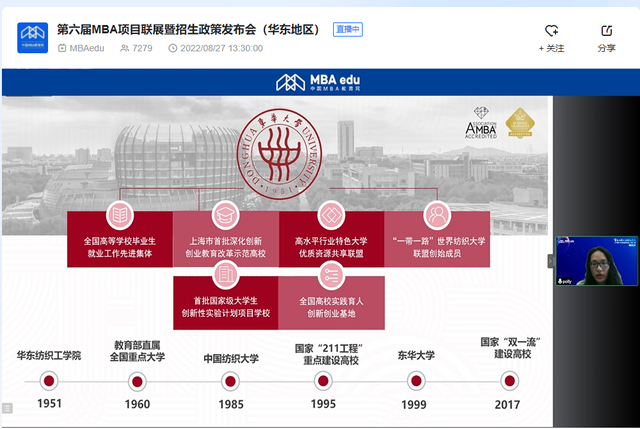Follow the channel with the heart icon
The width and height of the screenshot is (640, 429).
pyautogui.click(x=551, y=31)
